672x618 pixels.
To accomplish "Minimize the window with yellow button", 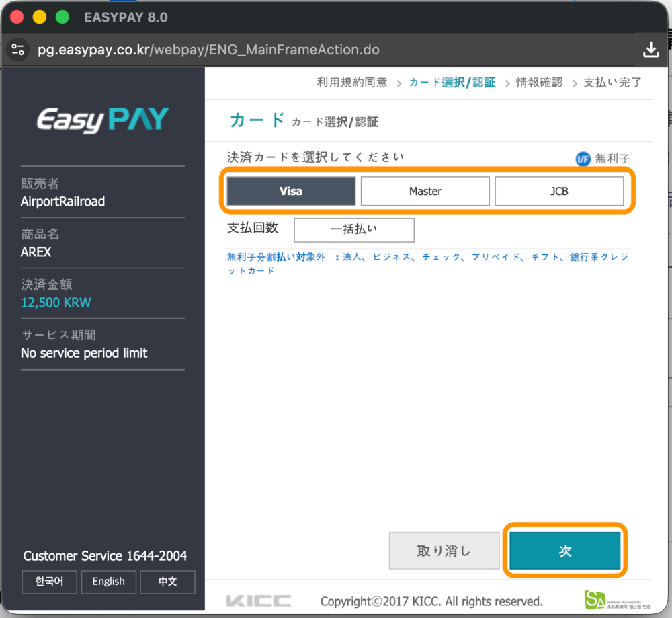I will click(x=40, y=17).
